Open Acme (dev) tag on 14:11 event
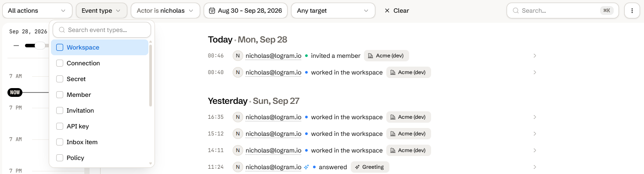The height and width of the screenshot is (174, 644). 409,150
